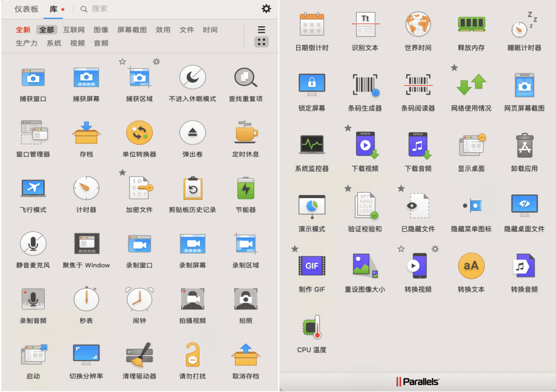Switch to the 仪表板 tab
Viewport: 556px width, 392px height.
(x=26, y=9)
